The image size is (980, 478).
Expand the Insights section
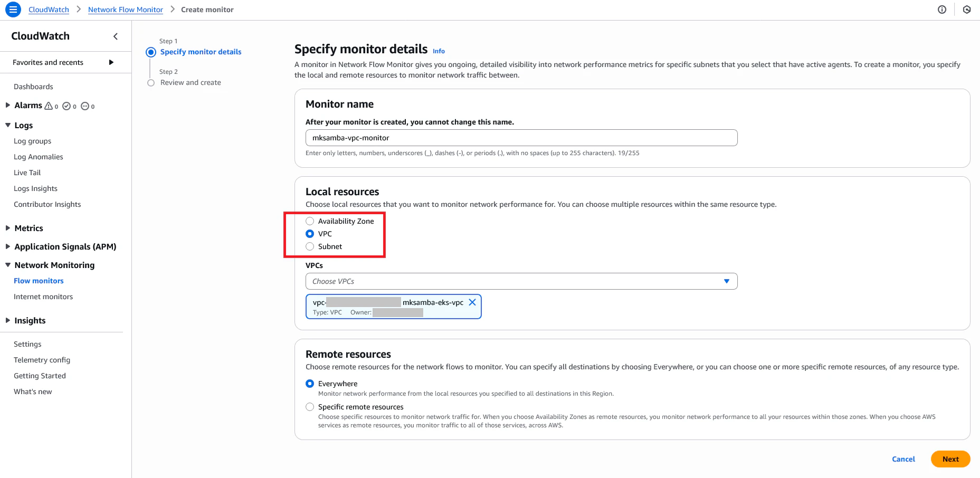coord(8,320)
